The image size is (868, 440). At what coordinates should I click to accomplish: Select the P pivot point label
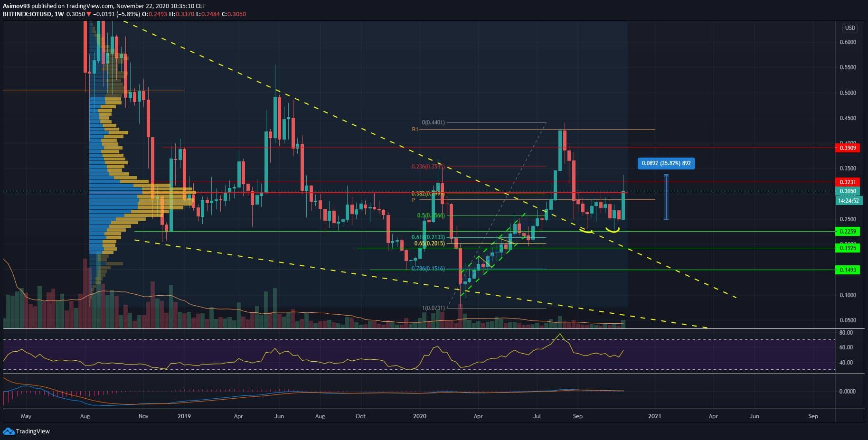(x=414, y=200)
